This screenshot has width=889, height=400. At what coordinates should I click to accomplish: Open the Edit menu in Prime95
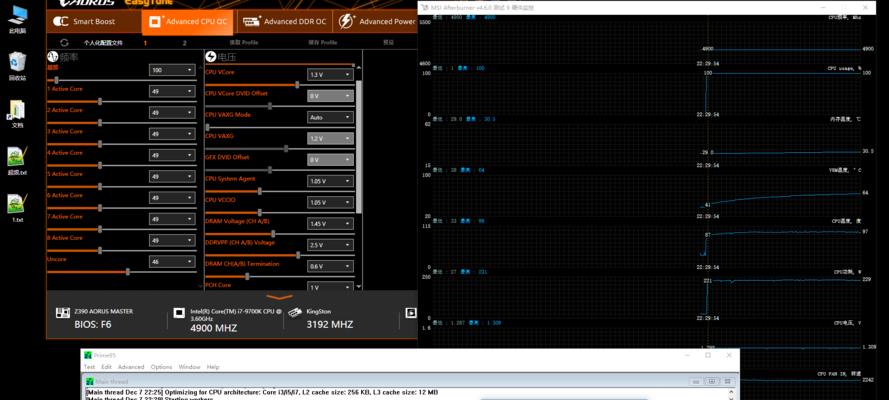pyautogui.click(x=106, y=367)
